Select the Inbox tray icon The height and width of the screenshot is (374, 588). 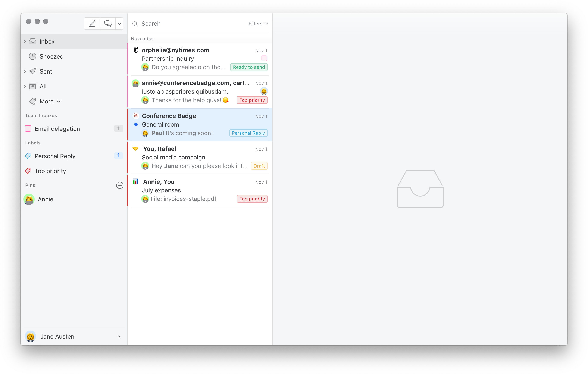33,41
